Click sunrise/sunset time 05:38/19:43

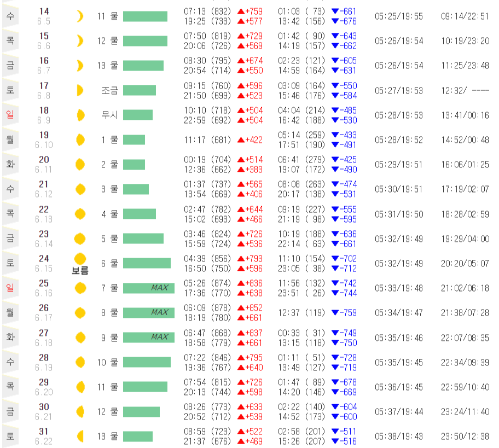point(399,436)
